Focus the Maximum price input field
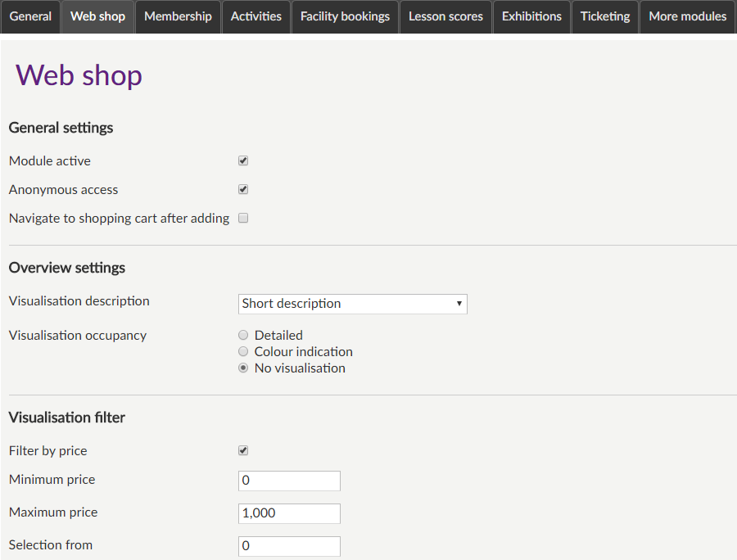 point(289,513)
